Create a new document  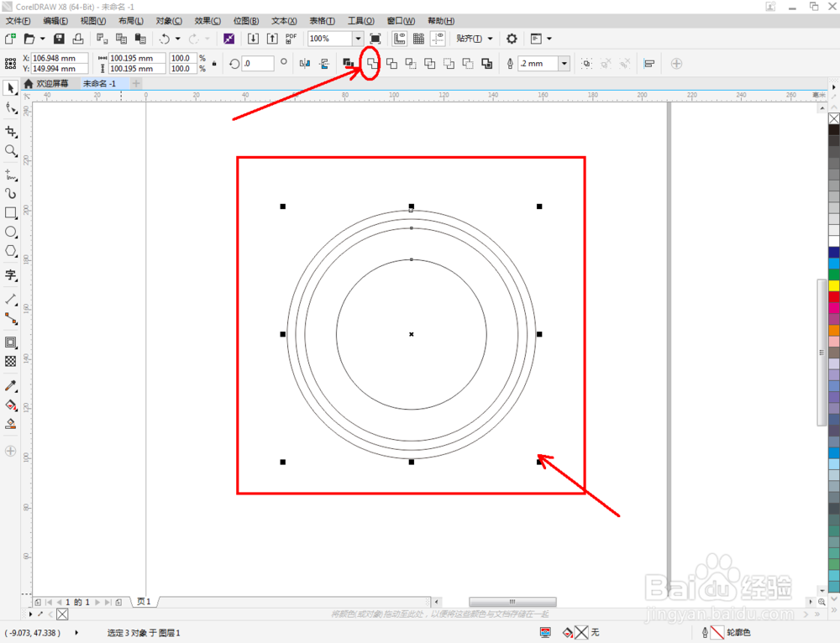coord(10,39)
